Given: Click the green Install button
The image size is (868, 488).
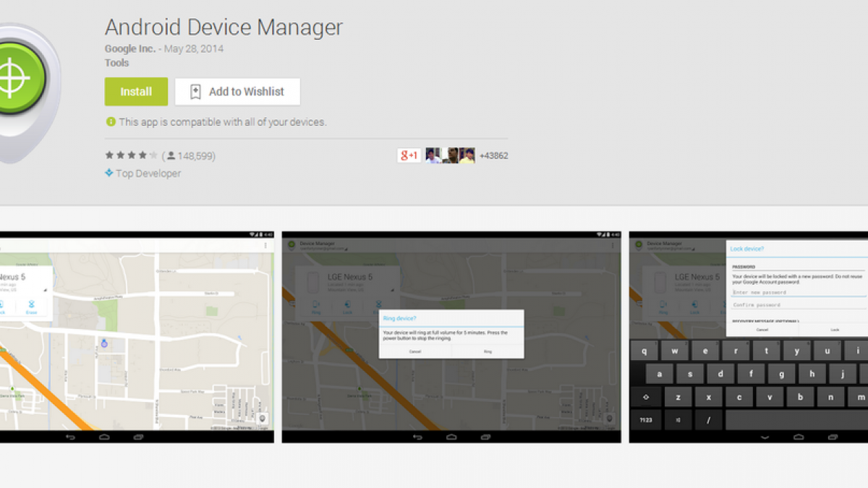Looking at the screenshot, I should click(136, 92).
